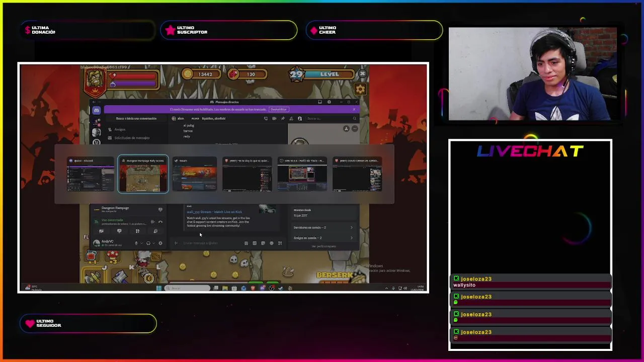Viewport: 644px width, 362px height.
Task: Open activities button in voice panel
Action: coord(137,231)
